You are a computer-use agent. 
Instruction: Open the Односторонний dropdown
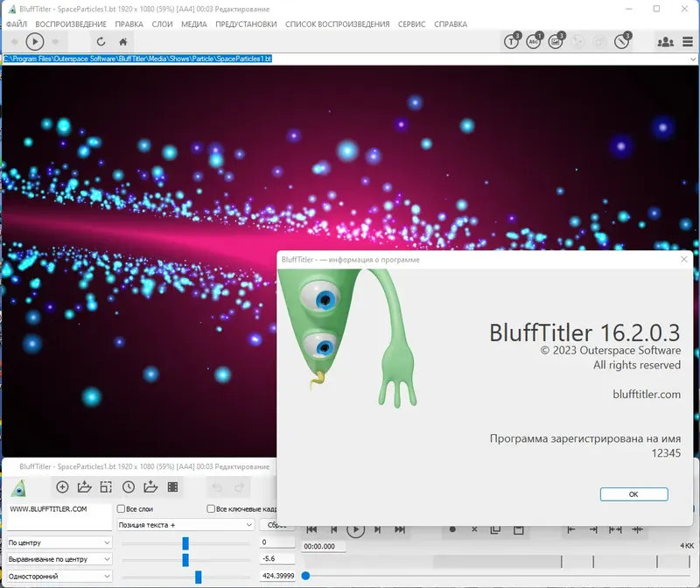[x=57, y=577]
